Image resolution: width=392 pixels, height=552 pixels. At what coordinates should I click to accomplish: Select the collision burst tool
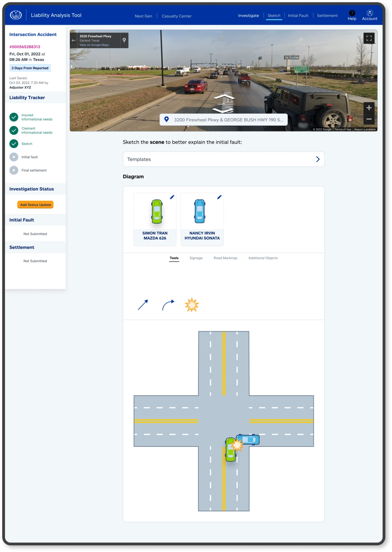192,305
